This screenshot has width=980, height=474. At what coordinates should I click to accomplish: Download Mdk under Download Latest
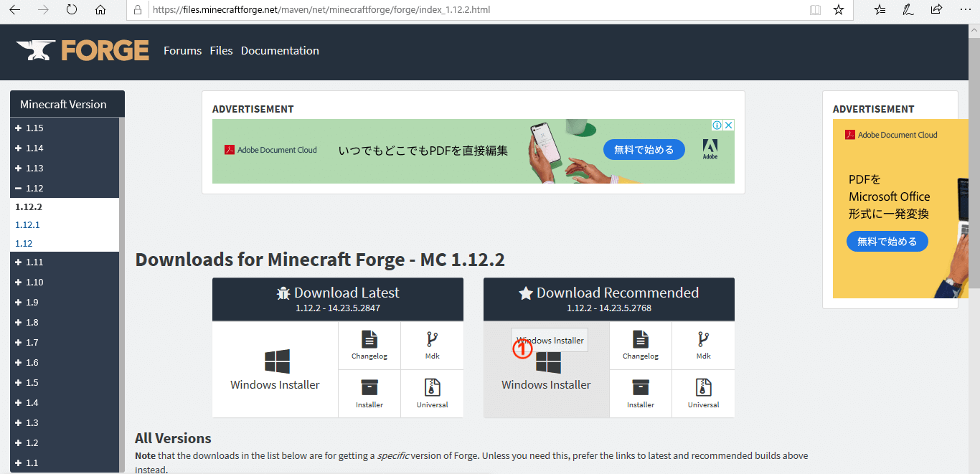432,346
